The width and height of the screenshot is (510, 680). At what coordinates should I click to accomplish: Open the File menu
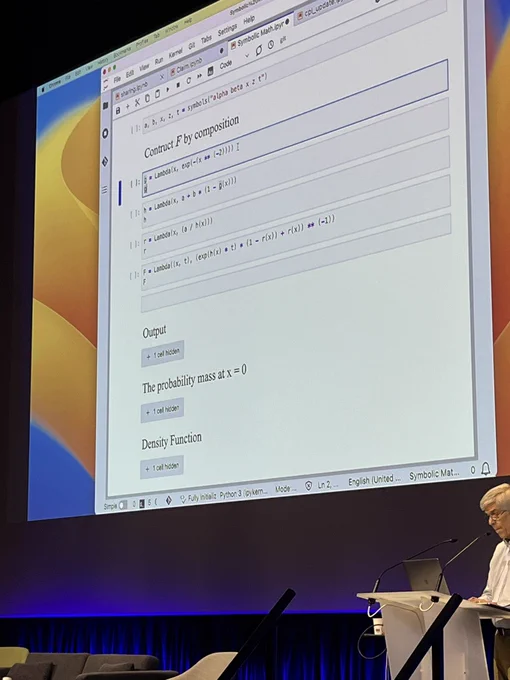coord(117,80)
